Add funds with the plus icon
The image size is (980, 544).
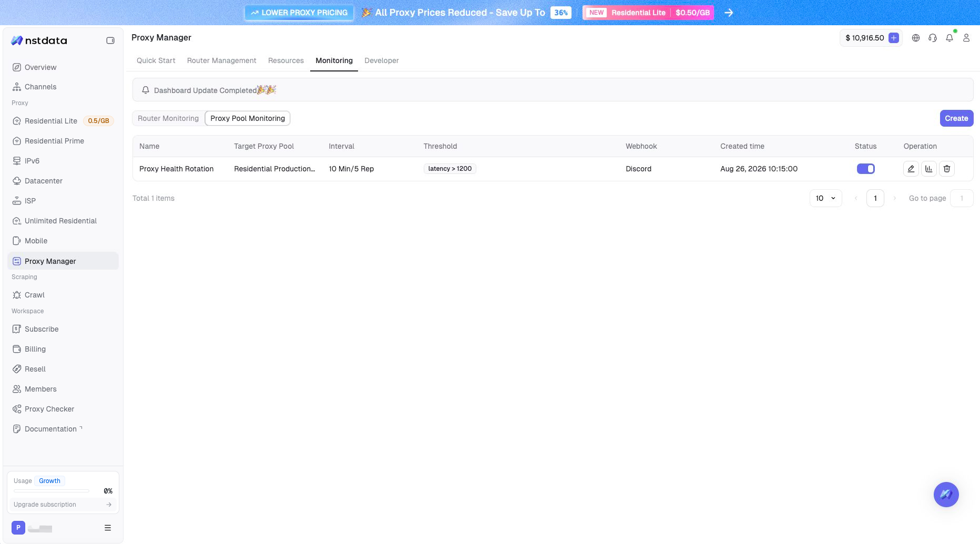tap(893, 38)
